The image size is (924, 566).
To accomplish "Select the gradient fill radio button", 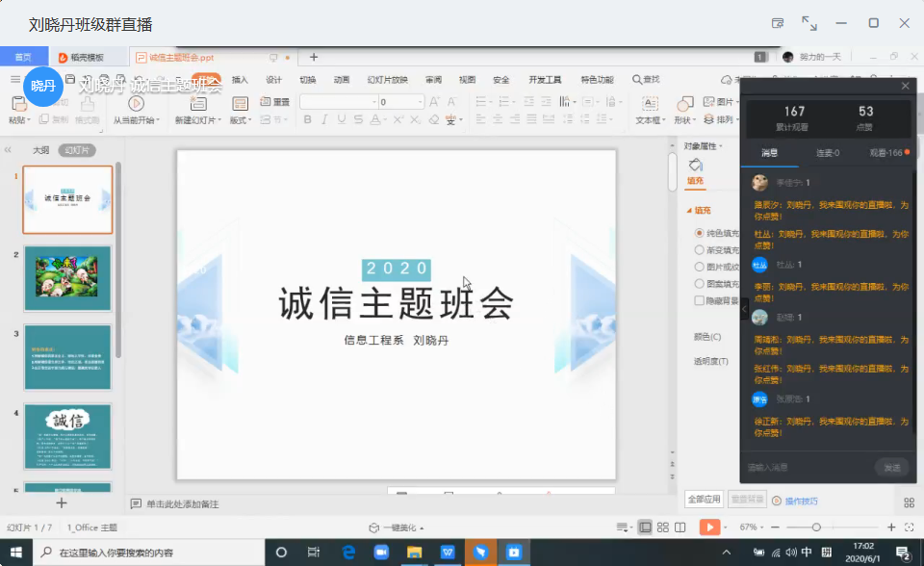I will click(x=700, y=249).
